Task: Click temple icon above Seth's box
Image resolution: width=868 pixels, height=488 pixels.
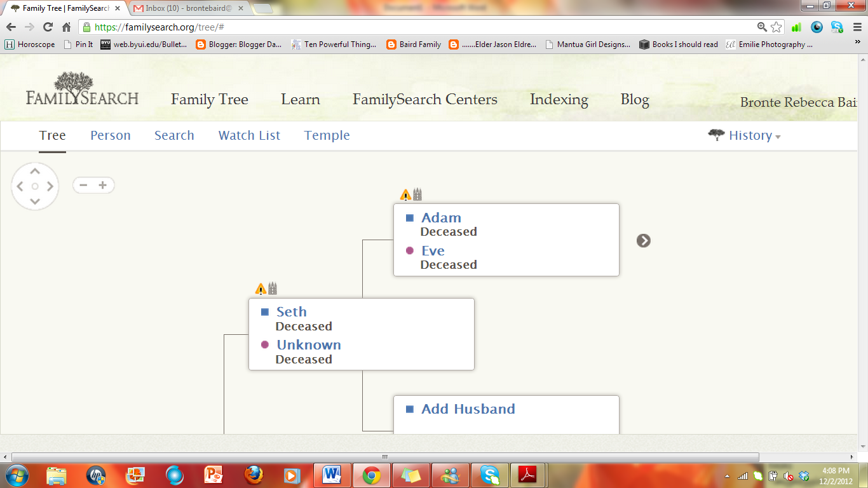Action: click(x=273, y=288)
